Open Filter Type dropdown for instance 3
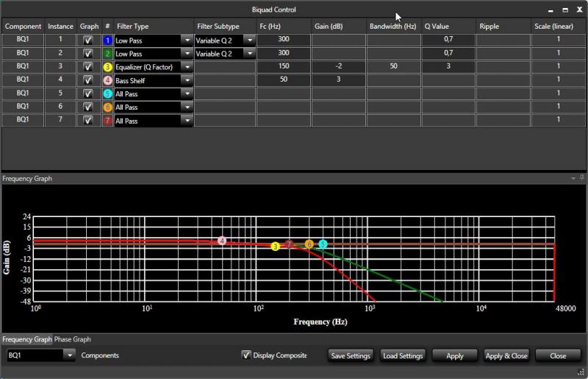 tap(187, 67)
